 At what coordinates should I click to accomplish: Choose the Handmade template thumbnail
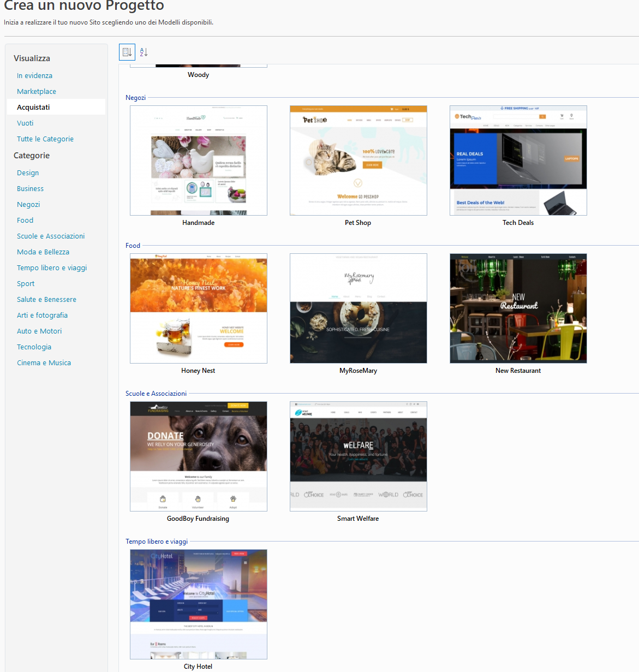pyautogui.click(x=199, y=160)
